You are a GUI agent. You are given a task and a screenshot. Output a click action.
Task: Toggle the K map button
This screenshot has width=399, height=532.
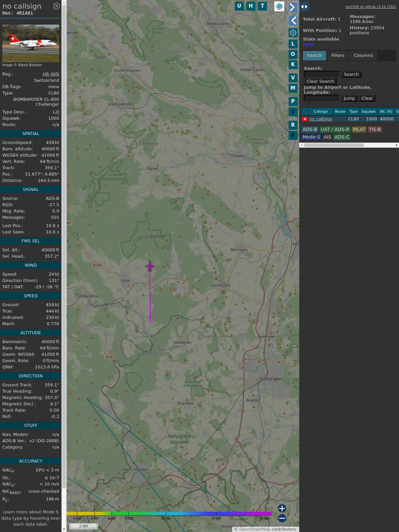point(293,65)
